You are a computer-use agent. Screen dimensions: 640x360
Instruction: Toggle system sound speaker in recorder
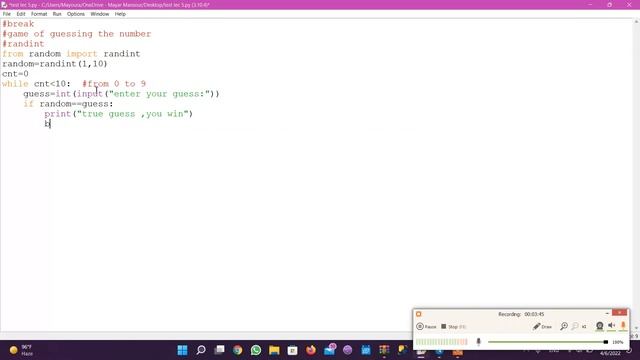pos(611,325)
